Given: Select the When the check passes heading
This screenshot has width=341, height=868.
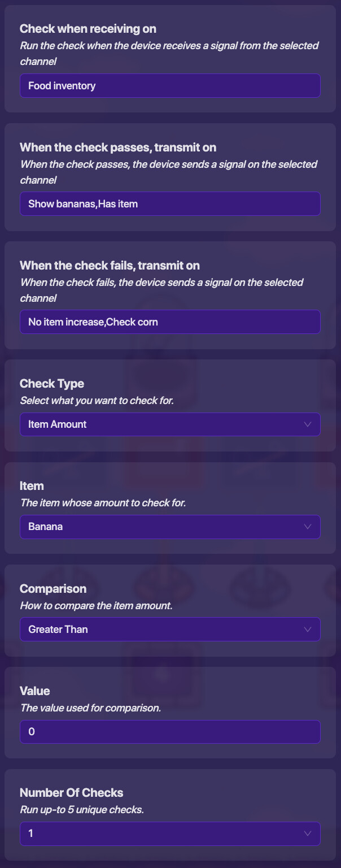Looking at the screenshot, I should coord(118,147).
